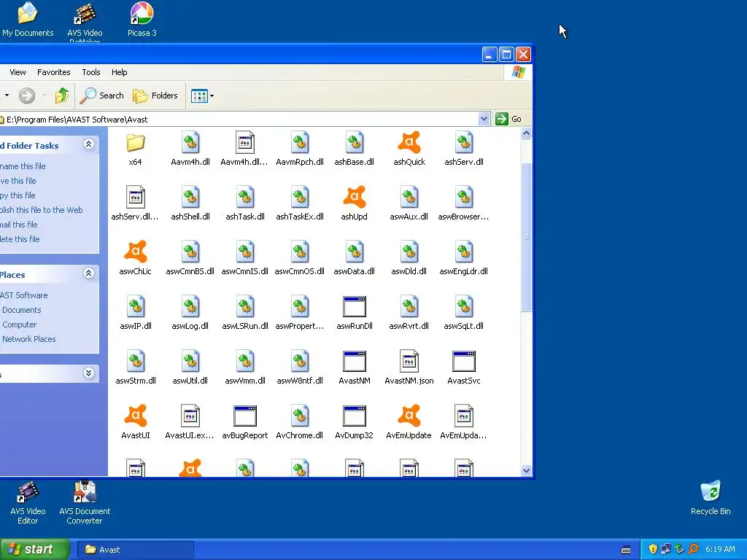Click the Avast taskbar window button
Screen dimensions: 747x560
click(x=136, y=550)
